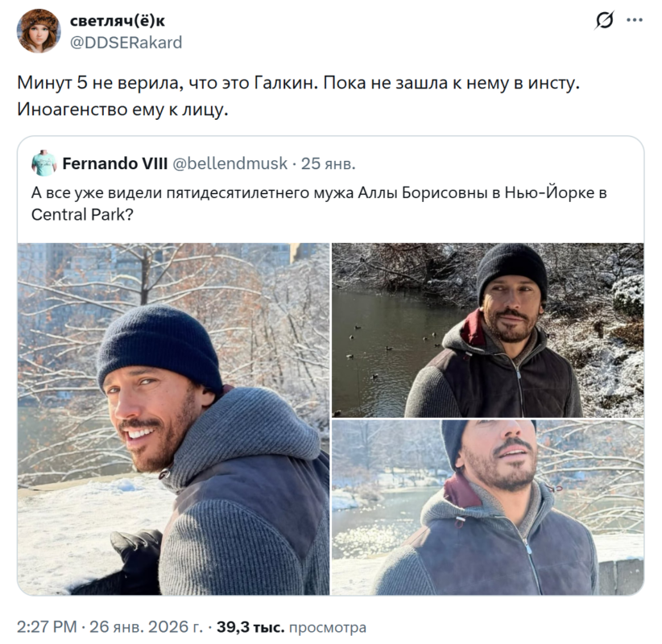The width and height of the screenshot is (662, 644).
Task: Click the 39,3 тыс. views count
Action: [x=250, y=627]
